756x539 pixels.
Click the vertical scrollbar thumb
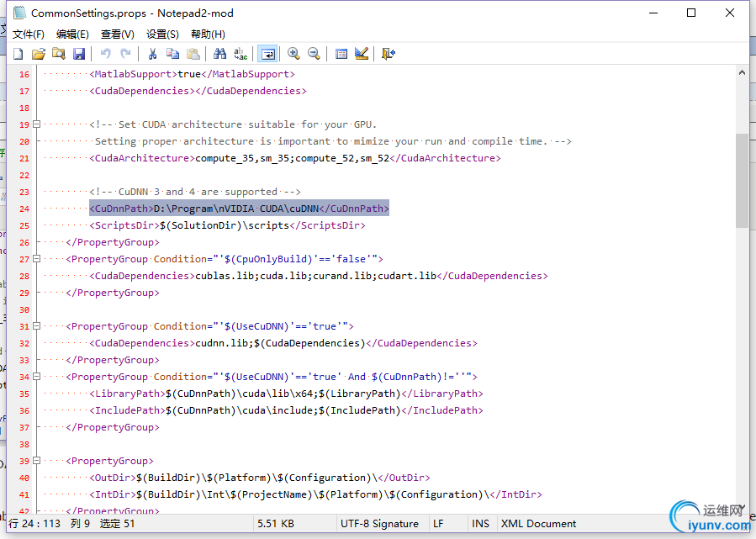coord(742,180)
